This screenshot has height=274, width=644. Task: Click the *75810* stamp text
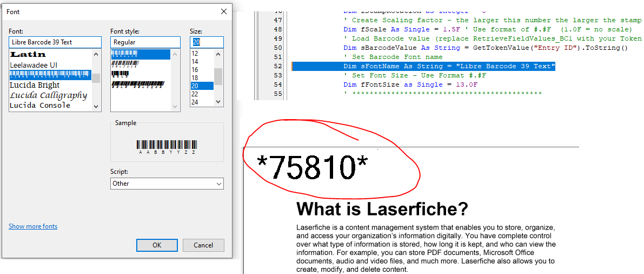coord(312,167)
